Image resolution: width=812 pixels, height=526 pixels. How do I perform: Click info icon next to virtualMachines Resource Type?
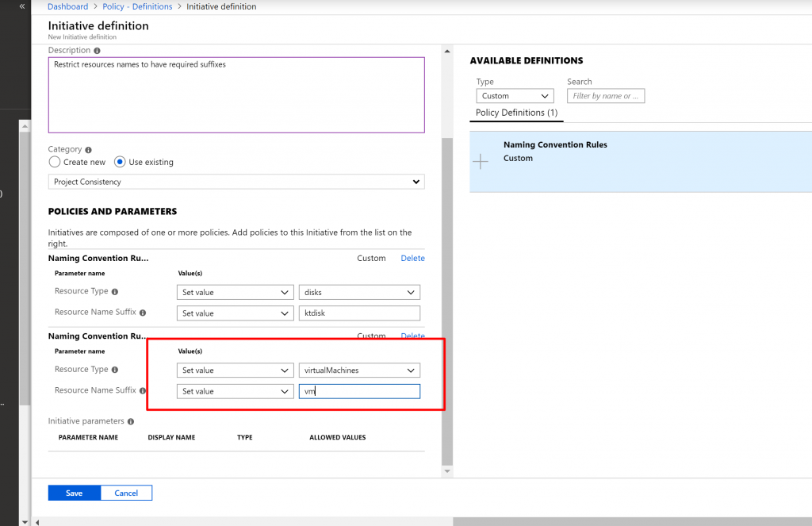click(x=115, y=370)
